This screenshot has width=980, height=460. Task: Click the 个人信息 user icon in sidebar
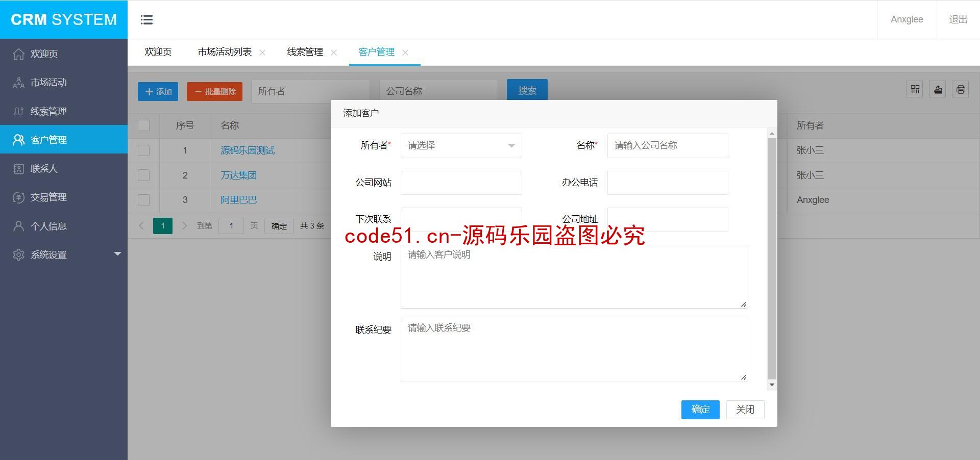tap(18, 226)
